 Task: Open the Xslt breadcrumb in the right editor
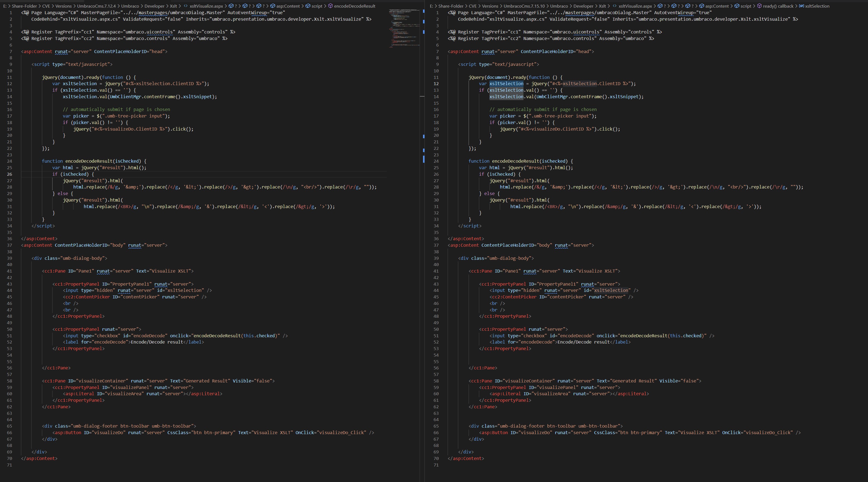coord(603,6)
